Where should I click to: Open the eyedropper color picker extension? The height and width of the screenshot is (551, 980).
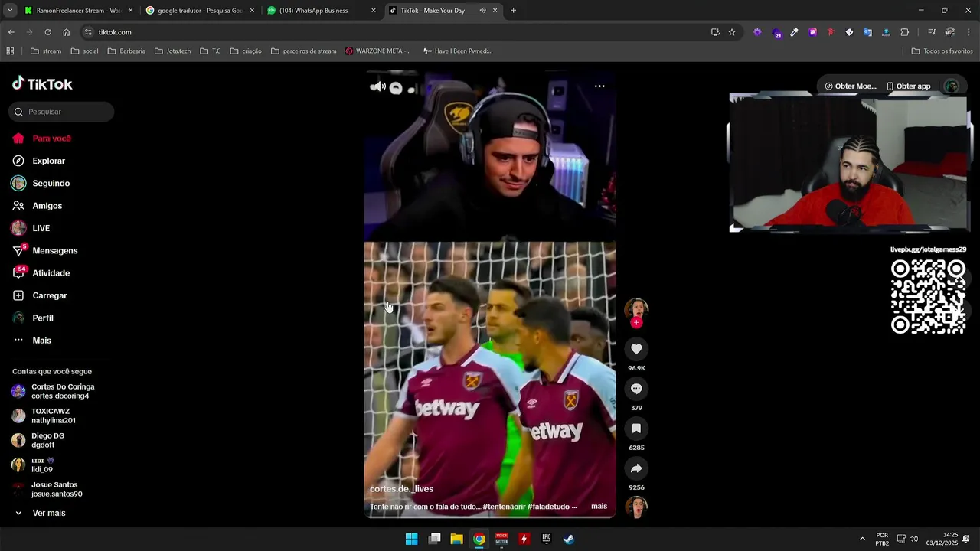[794, 32]
